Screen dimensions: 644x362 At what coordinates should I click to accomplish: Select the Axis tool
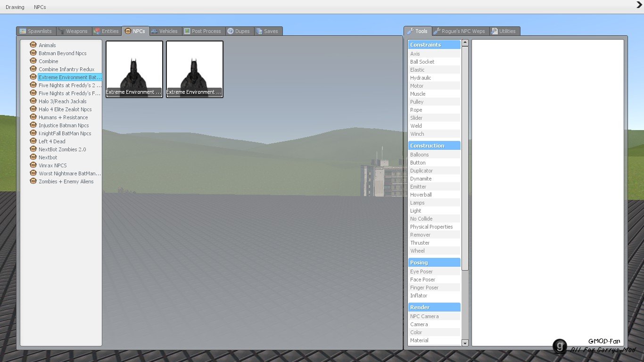pyautogui.click(x=434, y=54)
